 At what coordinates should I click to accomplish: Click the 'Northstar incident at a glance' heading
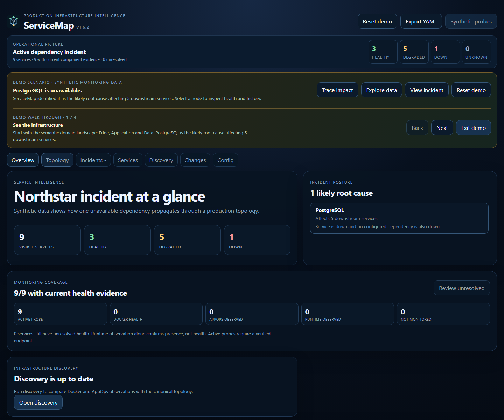point(110,196)
